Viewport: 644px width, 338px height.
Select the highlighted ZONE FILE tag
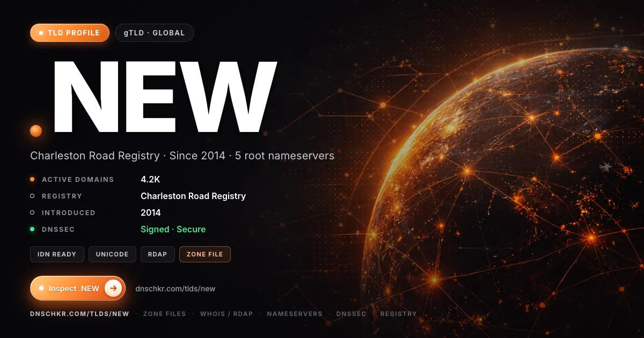[205, 254]
